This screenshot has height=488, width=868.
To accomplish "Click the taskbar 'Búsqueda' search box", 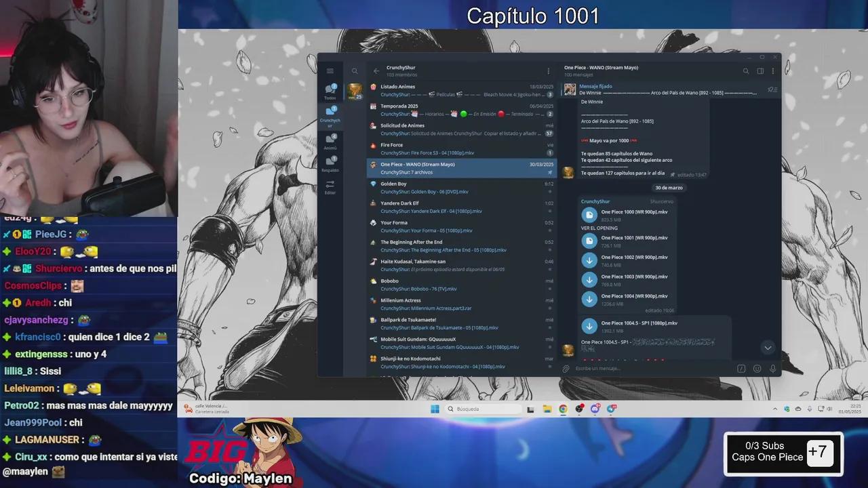I will pos(484,409).
